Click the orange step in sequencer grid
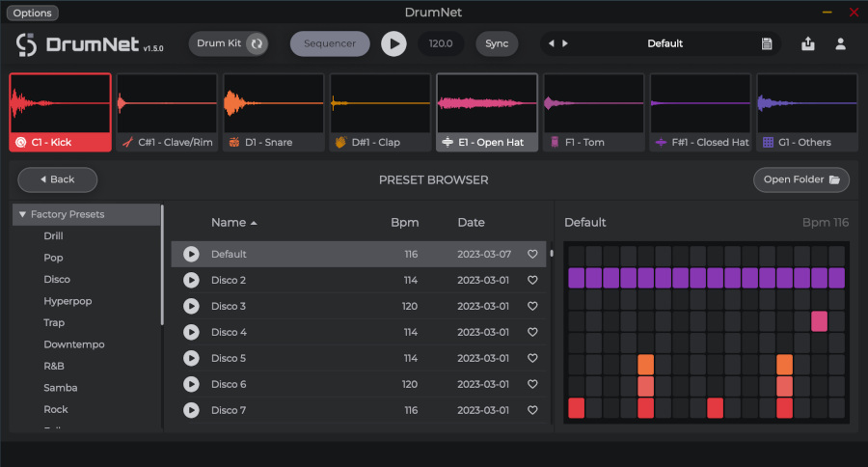The image size is (868, 467). [x=645, y=365]
